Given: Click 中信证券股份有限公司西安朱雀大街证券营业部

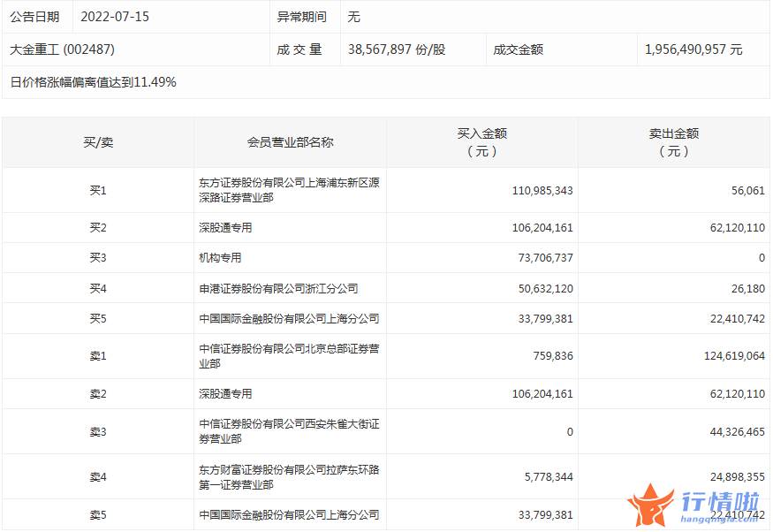Looking at the screenshot, I should click(x=289, y=431).
